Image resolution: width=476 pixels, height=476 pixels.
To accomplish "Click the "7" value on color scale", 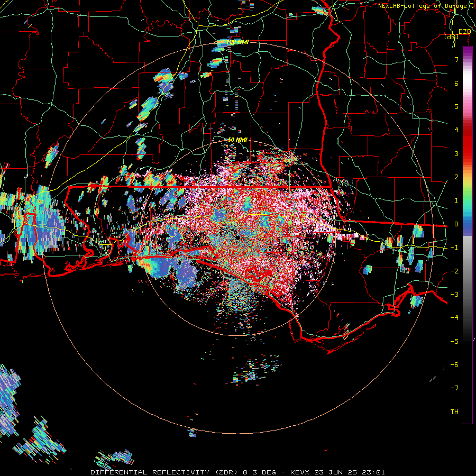I will [456, 59].
